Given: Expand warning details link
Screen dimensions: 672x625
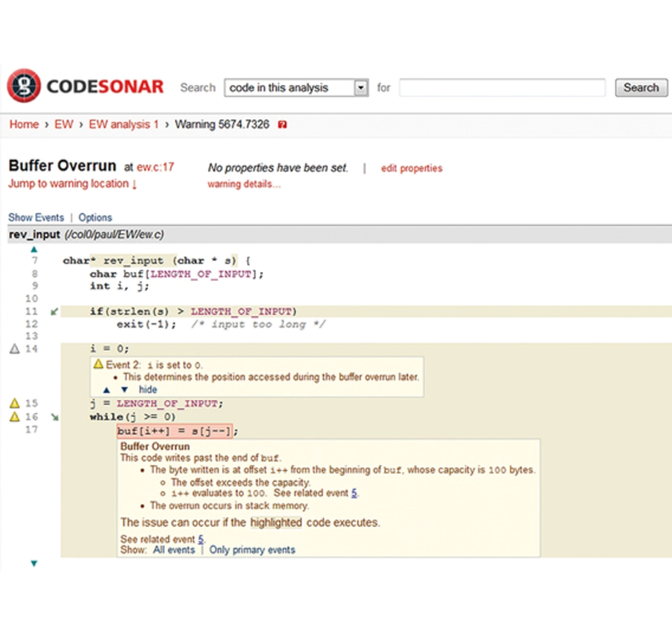Looking at the screenshot, I should tap(244, 184).
